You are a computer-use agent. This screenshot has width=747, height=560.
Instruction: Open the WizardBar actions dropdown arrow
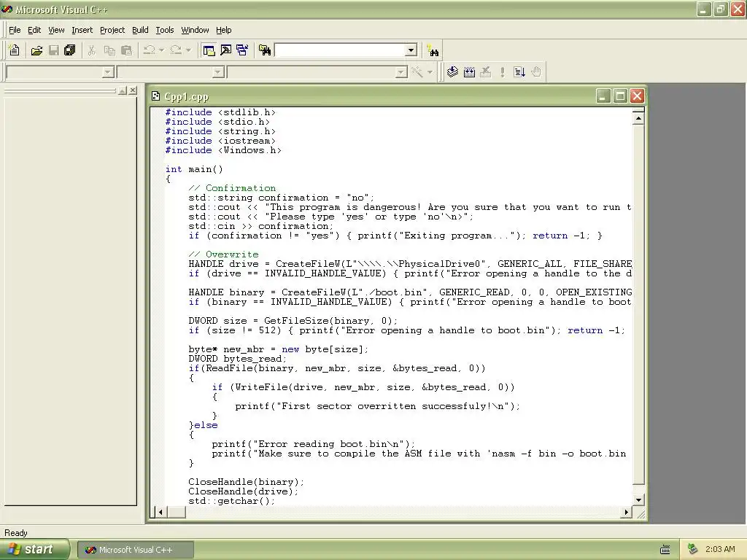coord(430,72)
